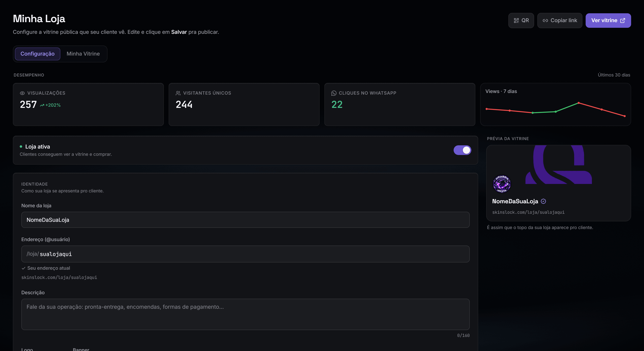This screenshot has width=644, height=351.
Task: Click the Nome da loja input field
Action: coord(245,220)
